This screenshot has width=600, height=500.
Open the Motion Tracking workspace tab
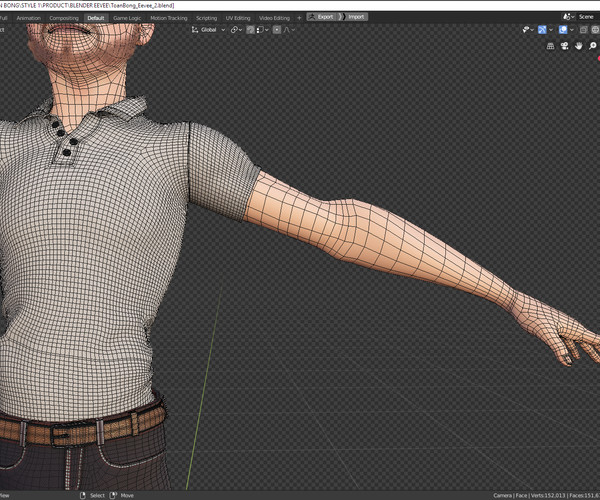168,18
